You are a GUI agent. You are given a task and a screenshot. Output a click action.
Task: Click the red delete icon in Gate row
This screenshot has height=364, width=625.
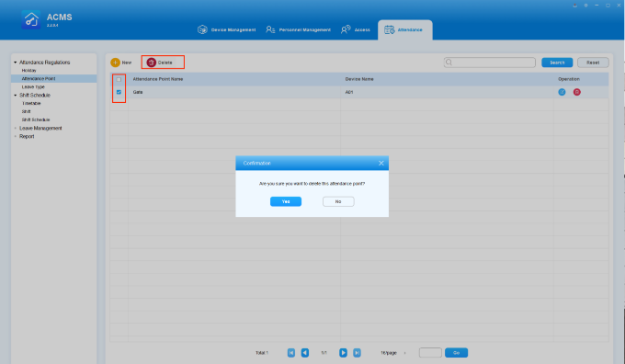[x=577, y=92]
